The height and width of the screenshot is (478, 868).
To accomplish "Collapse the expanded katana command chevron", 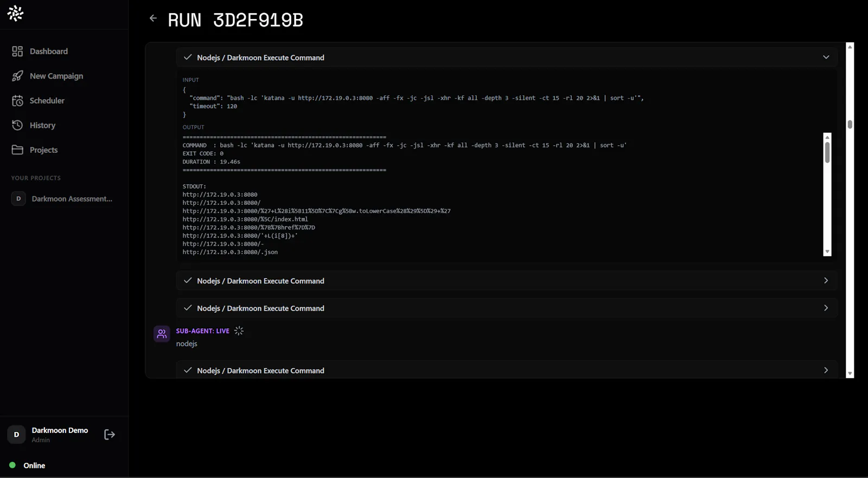I will pos(826,57).
